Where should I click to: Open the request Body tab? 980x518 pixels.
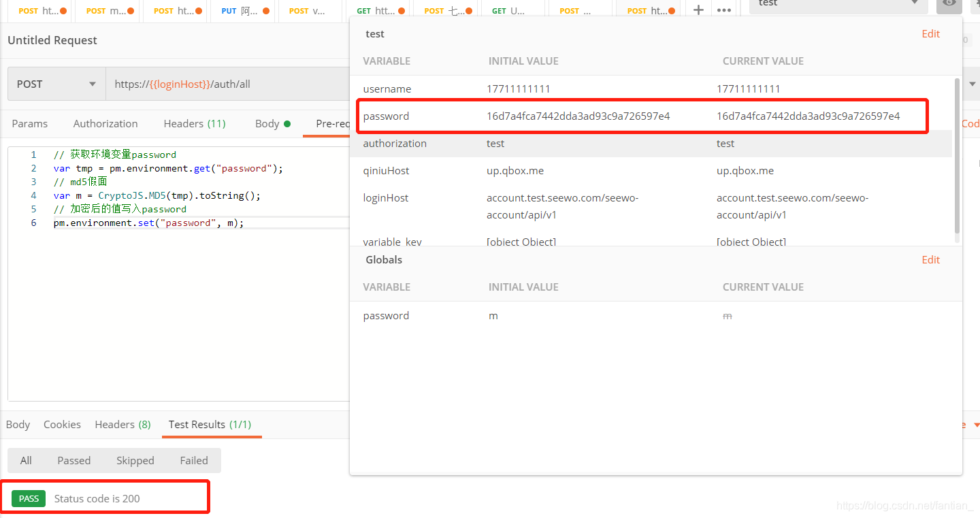[x=273, y=124]
